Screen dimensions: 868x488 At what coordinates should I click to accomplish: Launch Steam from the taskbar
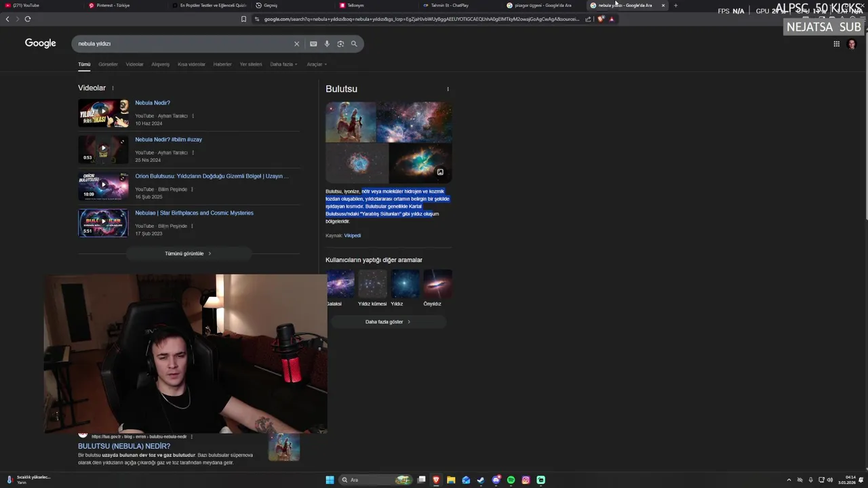tap(481, 480)
